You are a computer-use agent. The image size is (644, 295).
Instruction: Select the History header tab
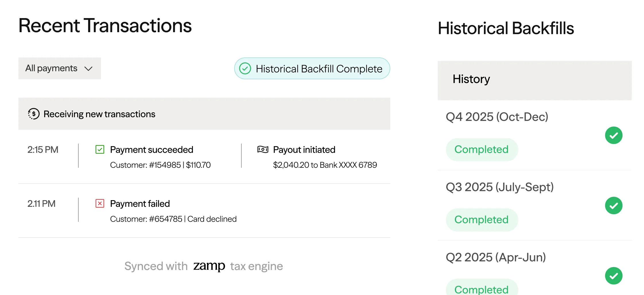(x=471, y=79)
